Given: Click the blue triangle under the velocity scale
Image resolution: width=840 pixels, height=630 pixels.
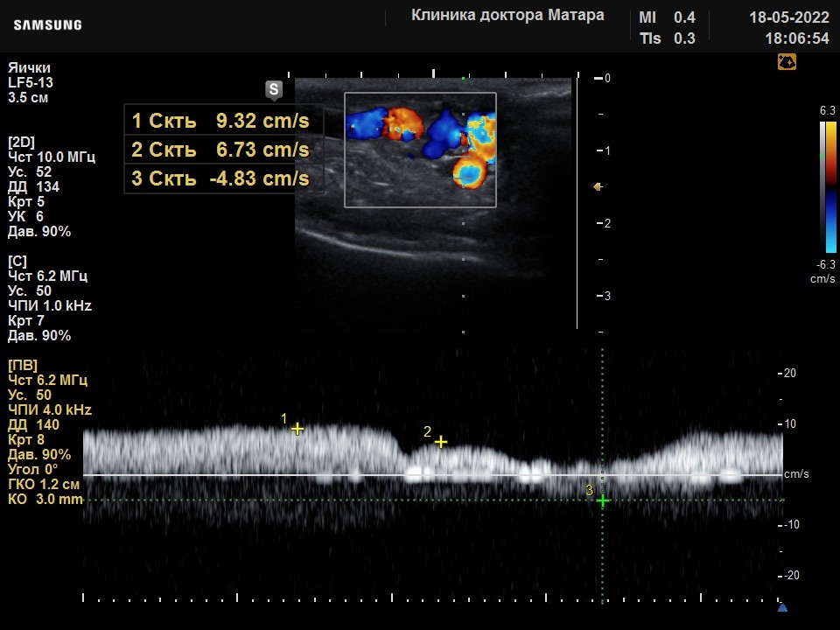Looking at the screenshot, I should [782, 607].
